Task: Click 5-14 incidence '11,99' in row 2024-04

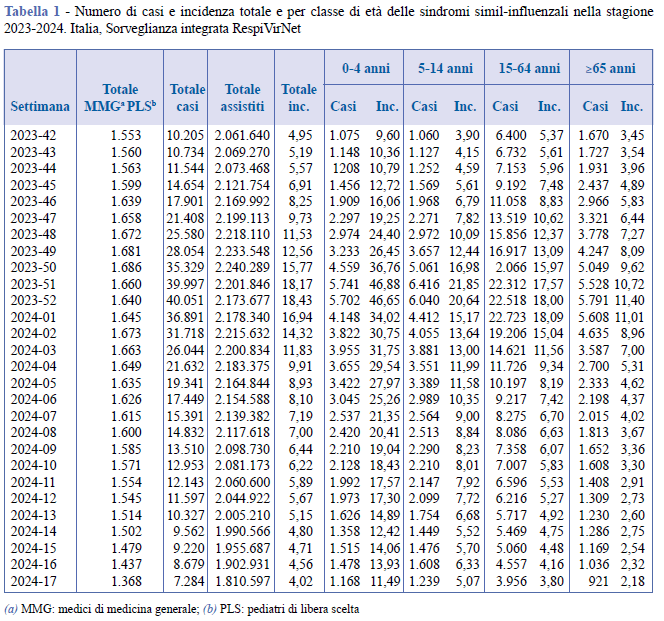Action: click(464, 366)
